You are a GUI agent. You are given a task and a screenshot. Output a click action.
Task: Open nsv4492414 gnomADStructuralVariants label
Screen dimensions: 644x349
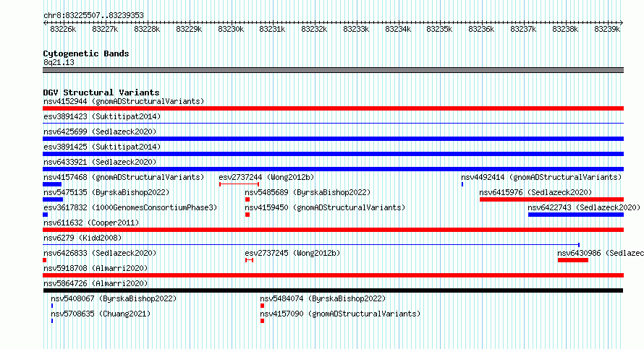541,177
